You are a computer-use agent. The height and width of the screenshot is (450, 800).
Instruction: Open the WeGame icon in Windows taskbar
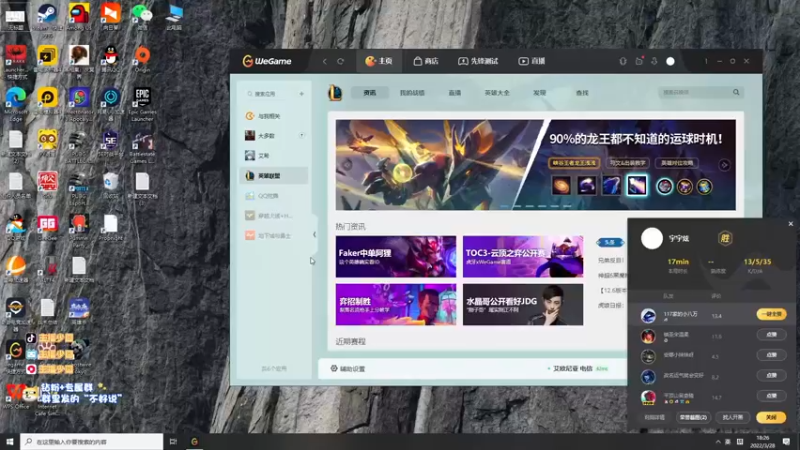click(194, 442)
